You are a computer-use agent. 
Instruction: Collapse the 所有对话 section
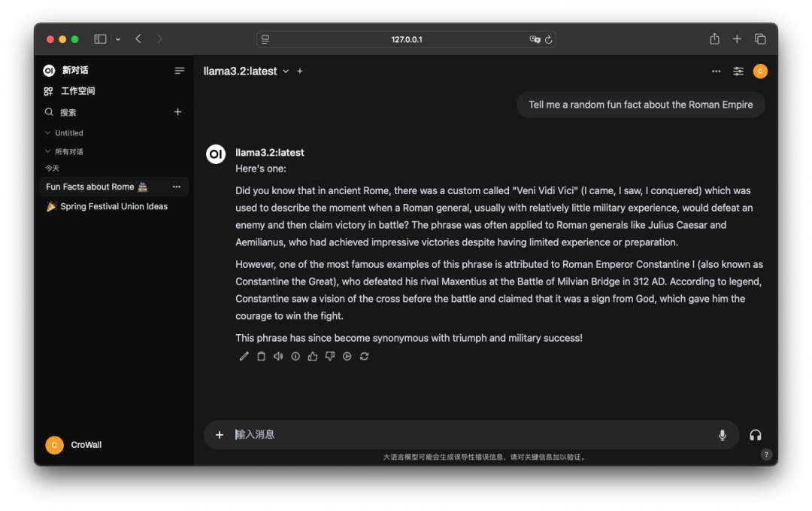coord(64,151)
